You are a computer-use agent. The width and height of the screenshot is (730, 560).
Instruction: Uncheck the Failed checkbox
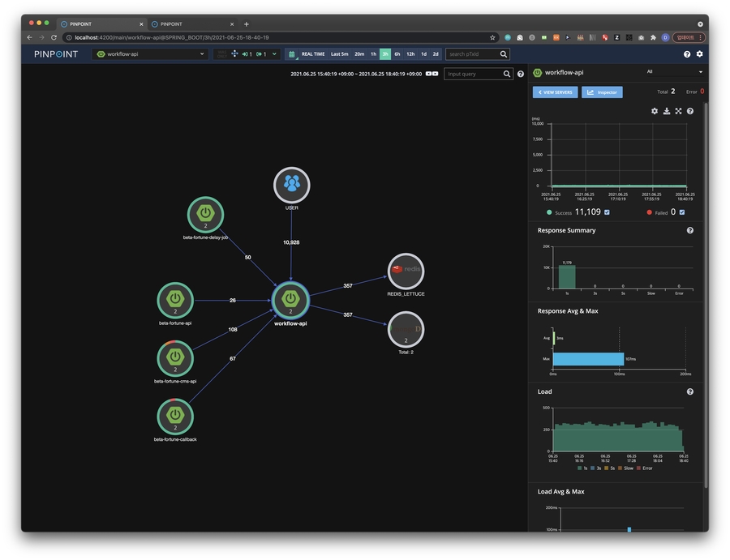[681, 212]
